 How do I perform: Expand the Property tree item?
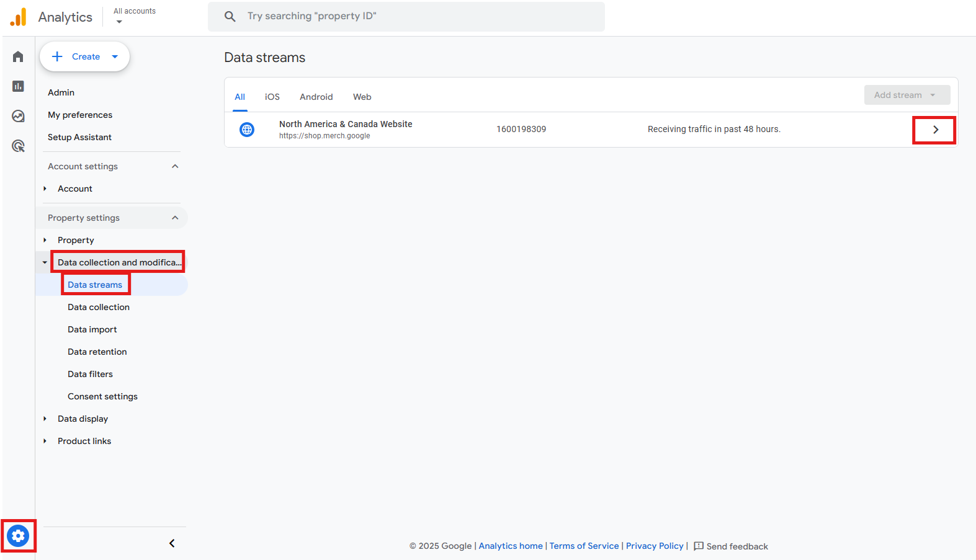click(x=45, y=240)
